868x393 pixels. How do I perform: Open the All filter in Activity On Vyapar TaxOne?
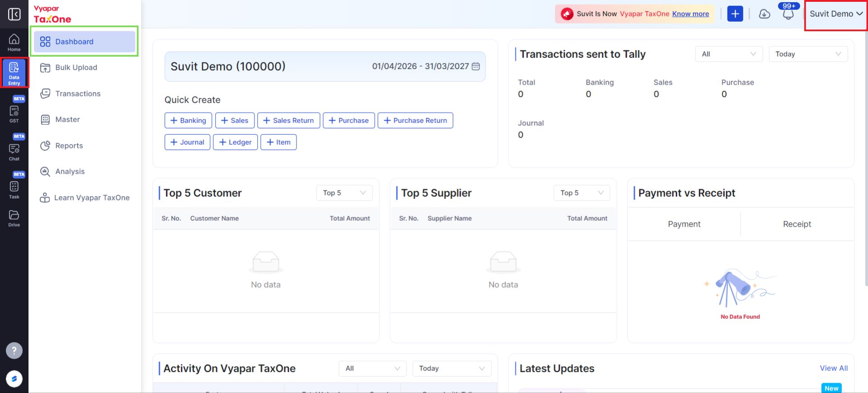click(x=373, y=369)
